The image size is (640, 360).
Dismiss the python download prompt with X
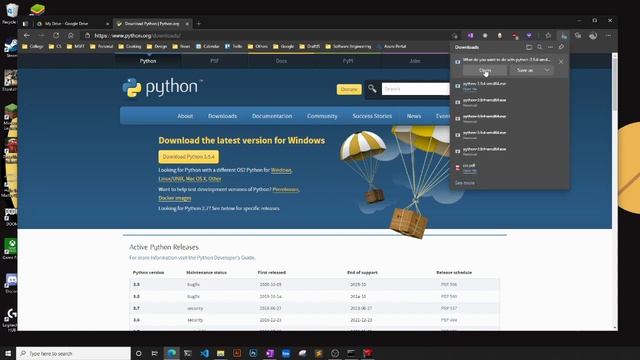tap(561, 62)
